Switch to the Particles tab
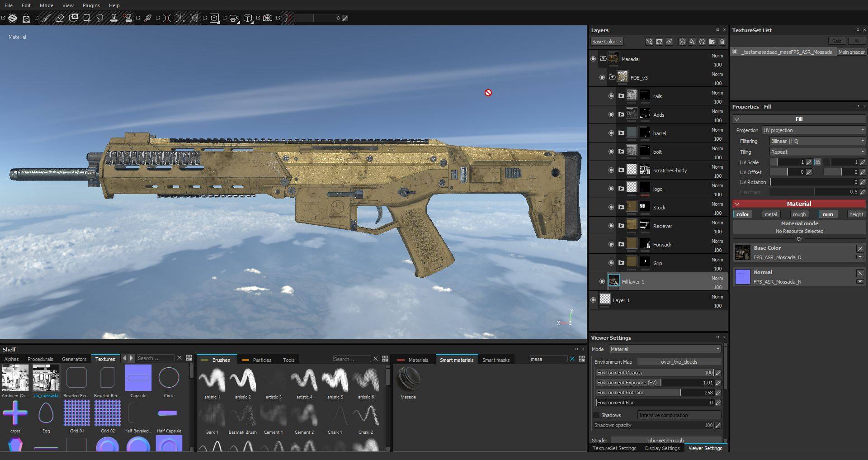The width and height of the screenshot is (868, 460). point(257,360)
